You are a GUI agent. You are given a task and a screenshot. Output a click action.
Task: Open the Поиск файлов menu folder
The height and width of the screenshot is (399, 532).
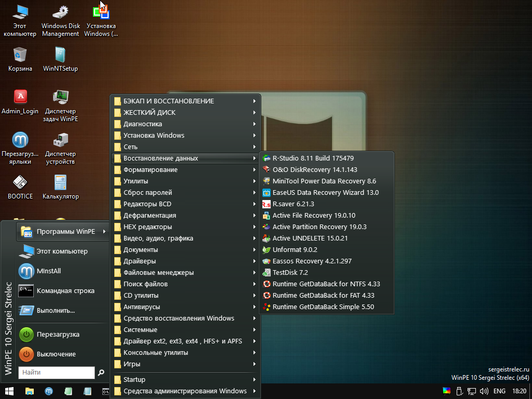click(185, 284)
